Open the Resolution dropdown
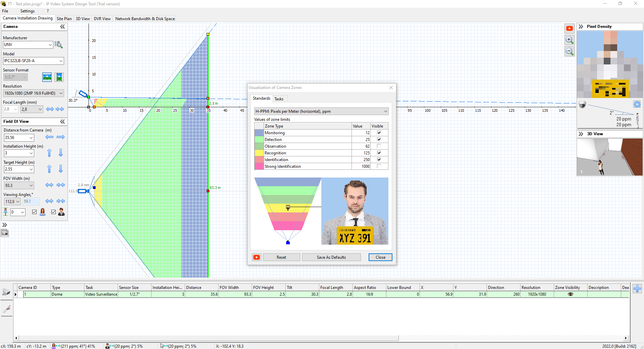Image resolution: width=644 pixels, height=349 pixels. click(33, 93)
